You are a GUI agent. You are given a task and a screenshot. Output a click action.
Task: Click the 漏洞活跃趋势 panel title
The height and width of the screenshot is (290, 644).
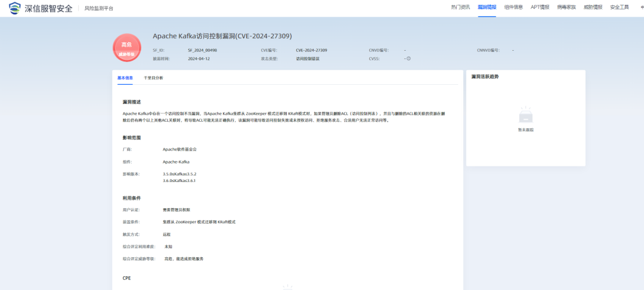[485, 77]
